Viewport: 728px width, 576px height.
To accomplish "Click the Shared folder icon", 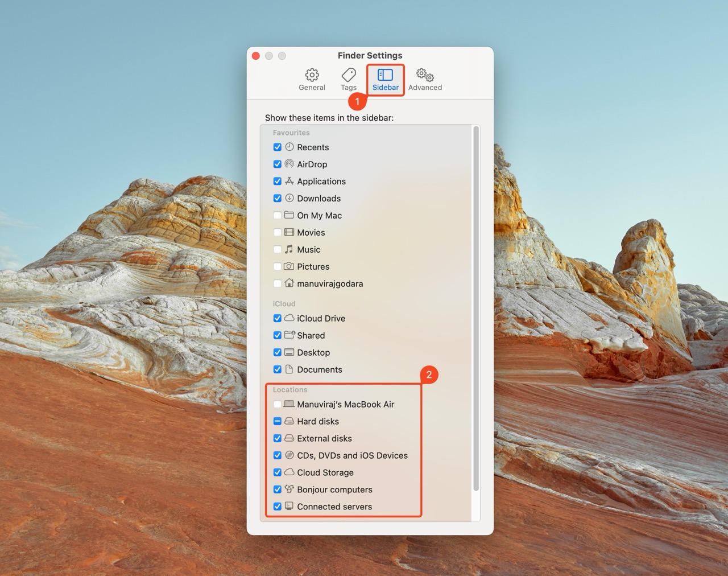I will (289, 335).
